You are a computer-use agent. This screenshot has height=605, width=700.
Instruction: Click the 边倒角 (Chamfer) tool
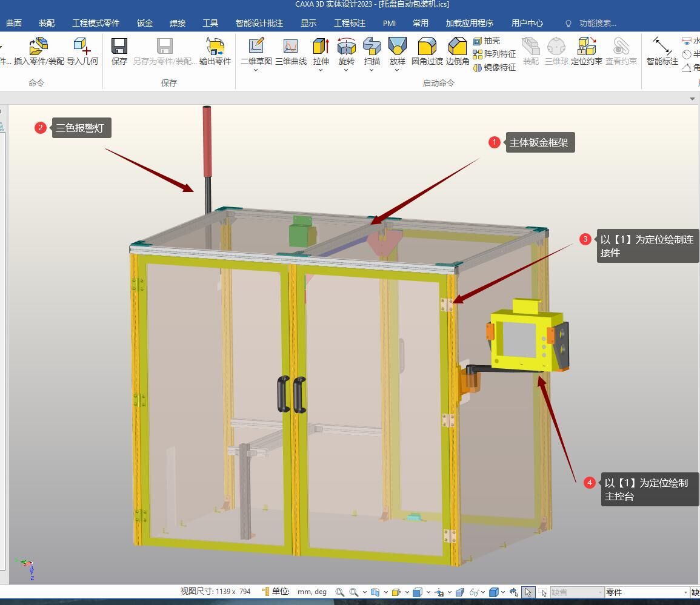click(457, 51)
